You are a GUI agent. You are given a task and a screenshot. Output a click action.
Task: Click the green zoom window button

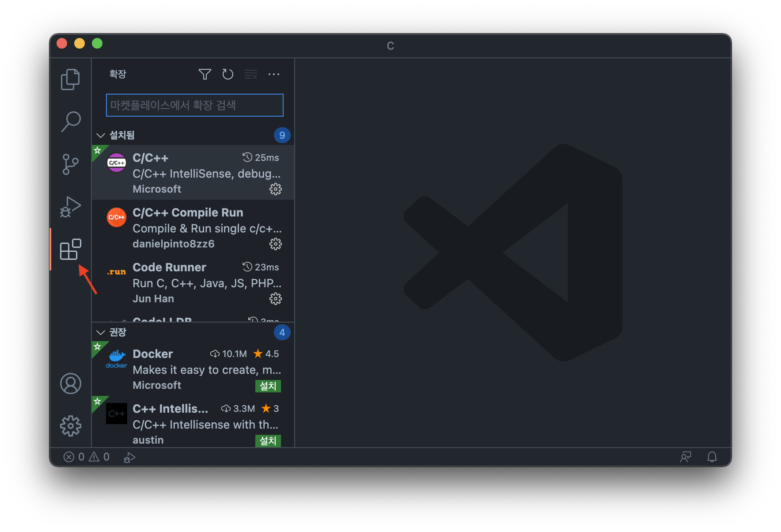pos(97,43)
